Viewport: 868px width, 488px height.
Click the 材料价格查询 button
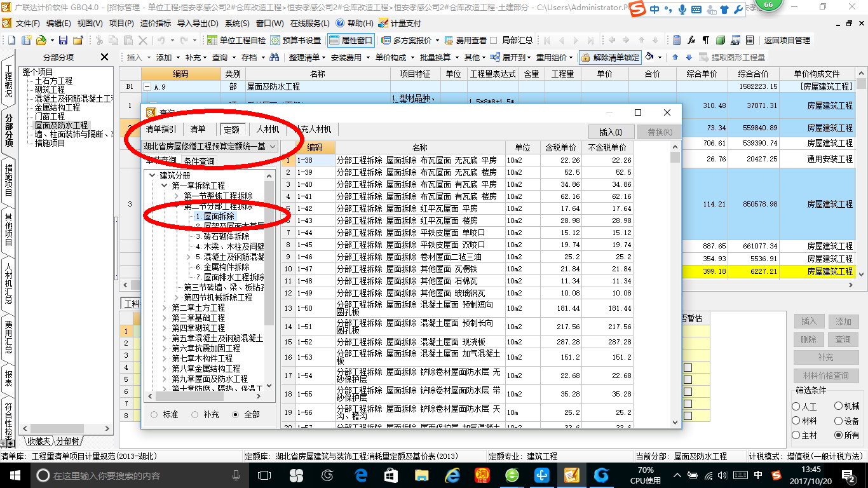pyautogui.click(x=825, y=376)
